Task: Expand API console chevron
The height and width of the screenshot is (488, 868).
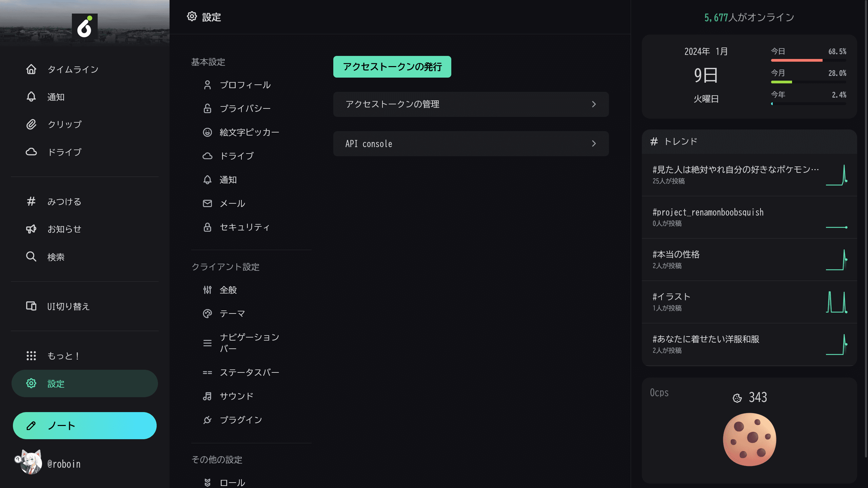Action: pyautogui.click(x=594, y=143)
